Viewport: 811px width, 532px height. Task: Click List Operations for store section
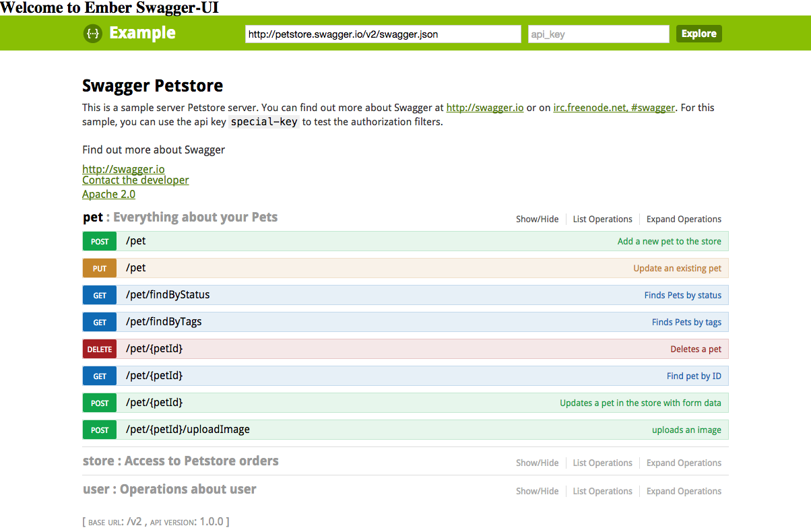[602, 463]
